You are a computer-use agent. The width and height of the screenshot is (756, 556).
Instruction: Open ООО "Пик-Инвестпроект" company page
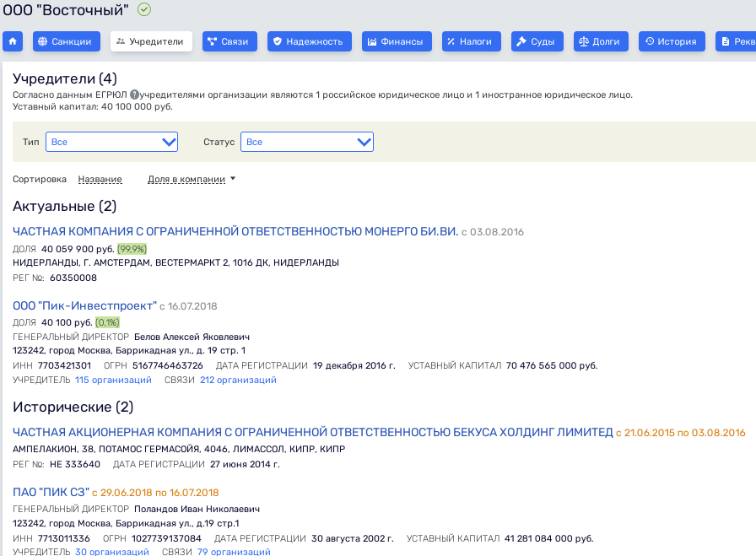[84, 305]
